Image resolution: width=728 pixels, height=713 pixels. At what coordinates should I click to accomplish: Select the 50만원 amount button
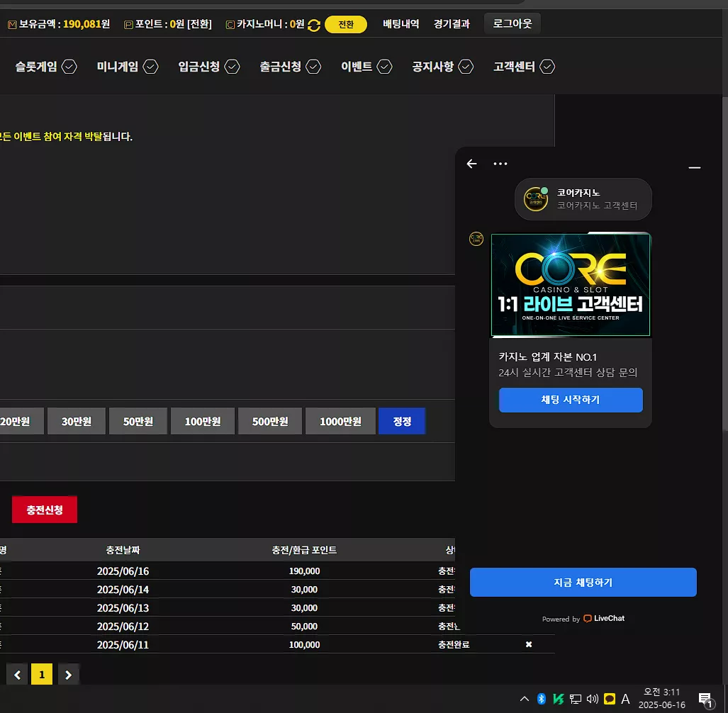pyautogui.click(x=138, y=422)
